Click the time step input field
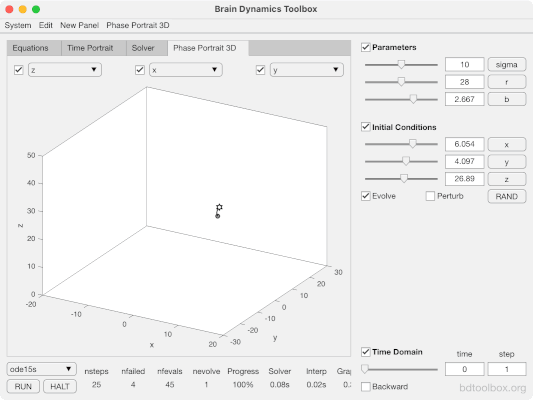 click(506, 369)
